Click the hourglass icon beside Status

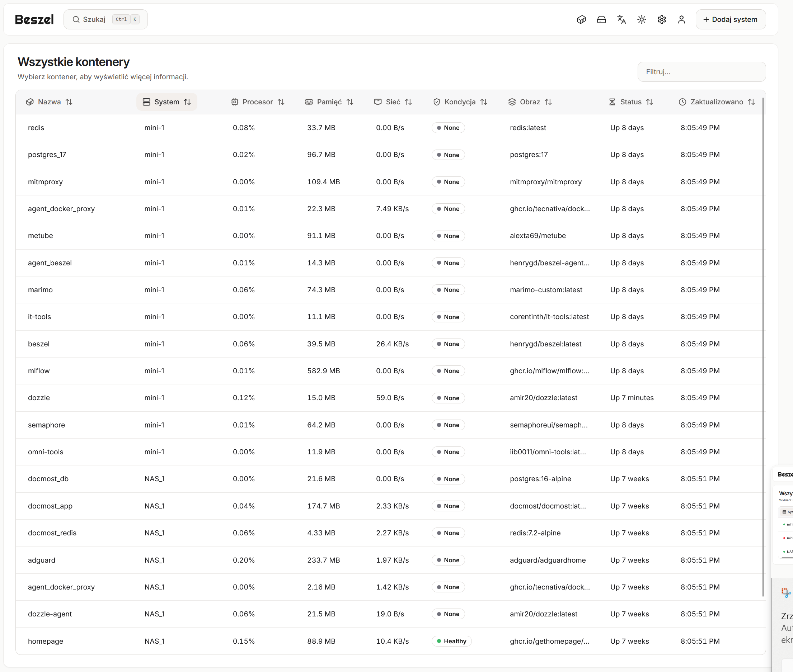click(612, 102)
